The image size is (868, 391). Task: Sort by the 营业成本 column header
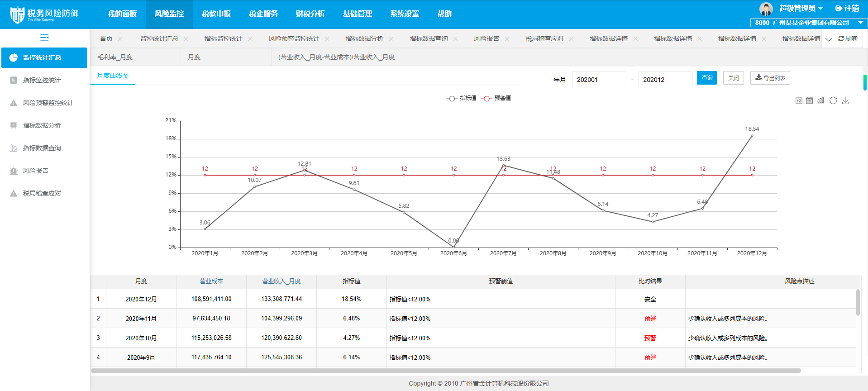pyautogui.click(x=211, y=281)
